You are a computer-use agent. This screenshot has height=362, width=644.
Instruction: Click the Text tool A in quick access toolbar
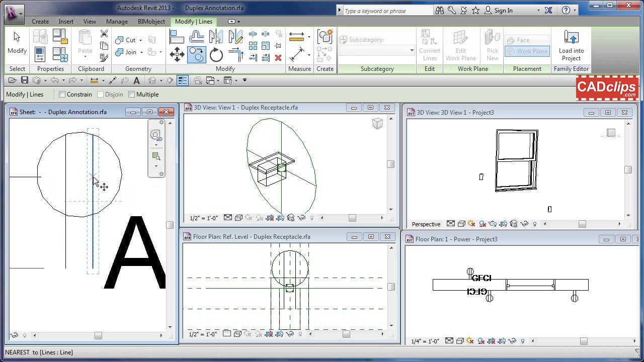click(136, 80)
